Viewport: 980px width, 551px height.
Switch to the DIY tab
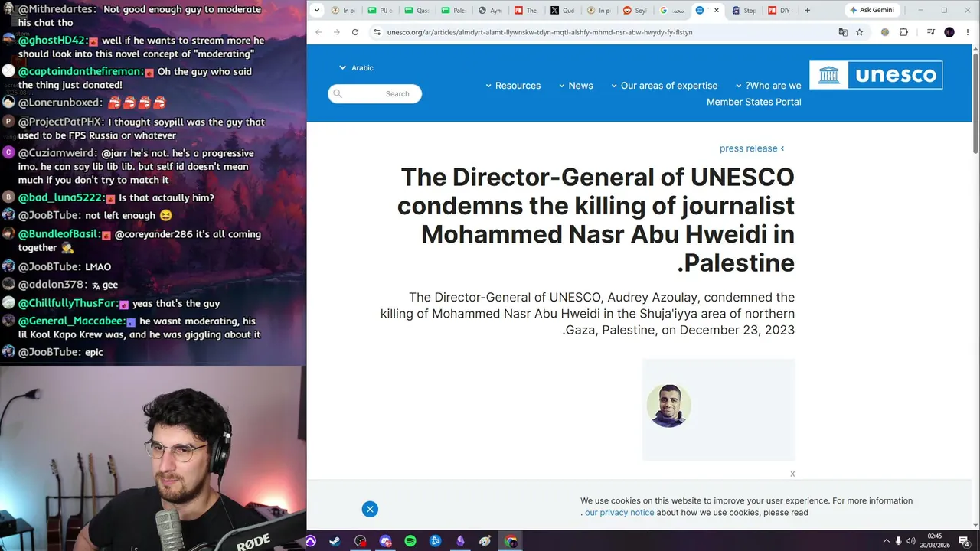tap(780, 11)
